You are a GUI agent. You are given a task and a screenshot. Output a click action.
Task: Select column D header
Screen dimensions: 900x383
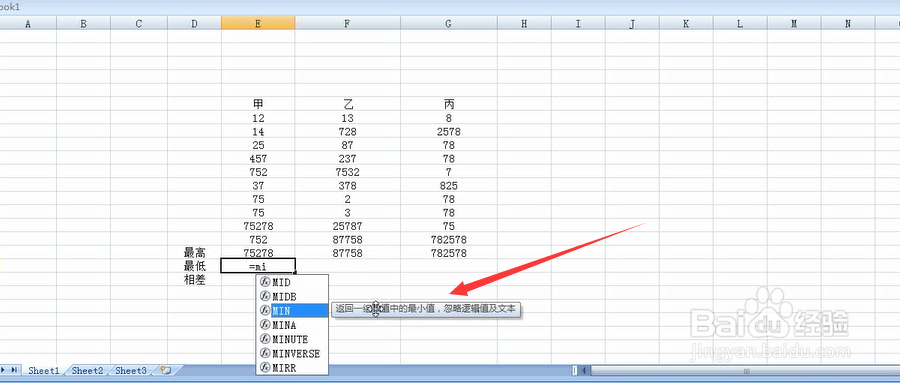pyautogui.click(x=194, y=24)
